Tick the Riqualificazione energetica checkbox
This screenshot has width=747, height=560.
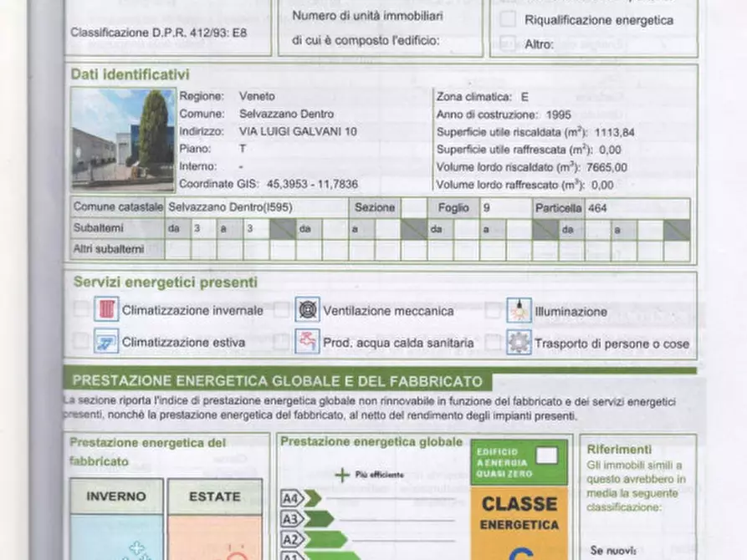pos(508,20)
